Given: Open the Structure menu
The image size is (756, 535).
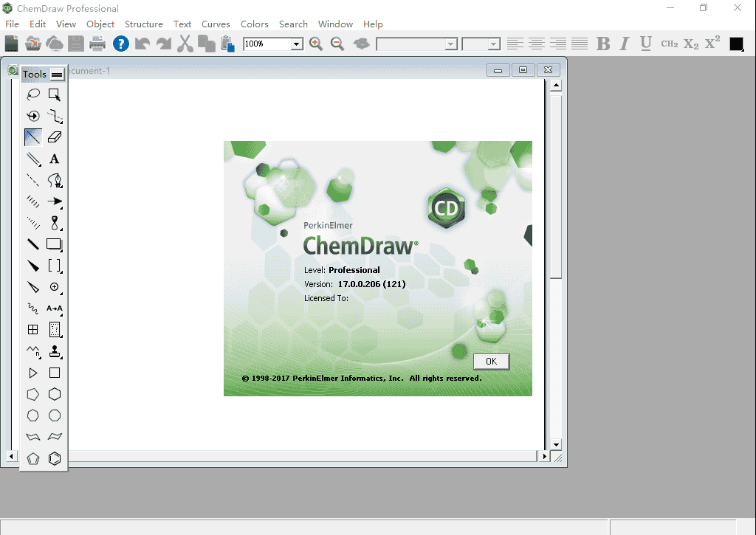Looking at the screenshot, I should coord(143,24).
